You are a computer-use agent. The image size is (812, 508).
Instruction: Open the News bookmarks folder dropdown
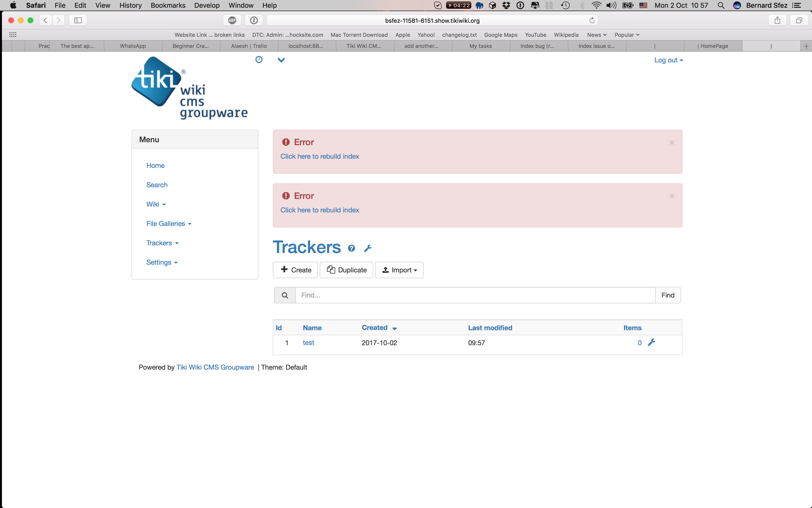coord(597,35)
